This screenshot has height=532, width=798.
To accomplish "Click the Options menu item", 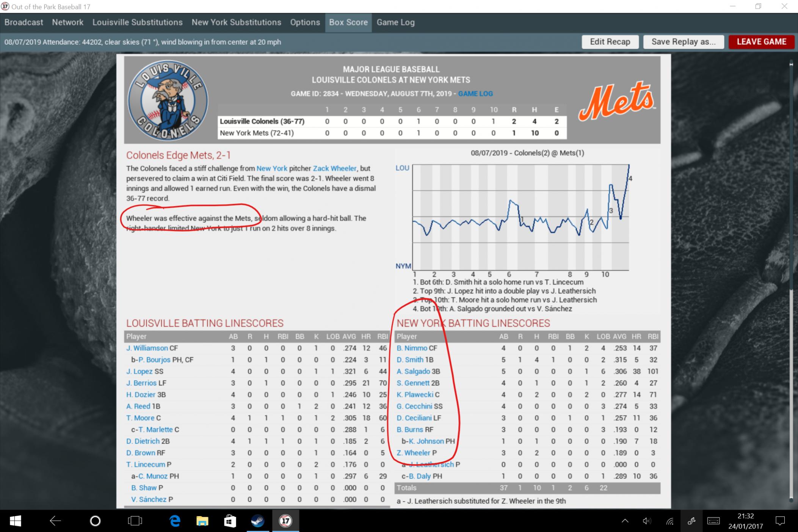I will click(305, 22).
